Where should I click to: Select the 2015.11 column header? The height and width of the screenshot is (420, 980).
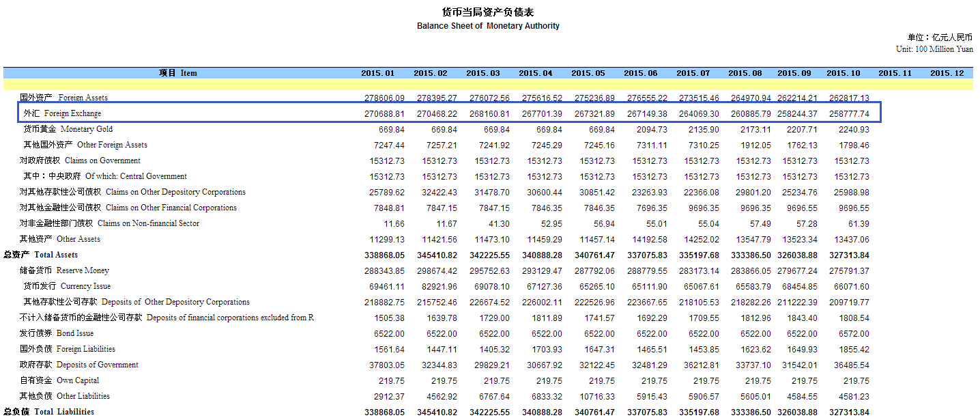click(x=895, y=73)
